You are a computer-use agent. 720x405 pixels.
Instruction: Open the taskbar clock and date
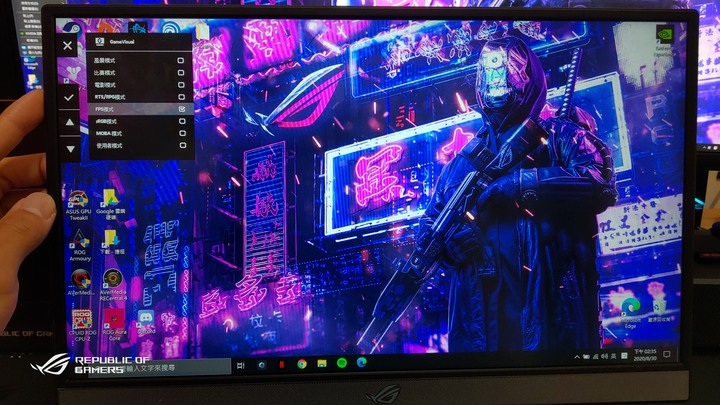[645, 354]
